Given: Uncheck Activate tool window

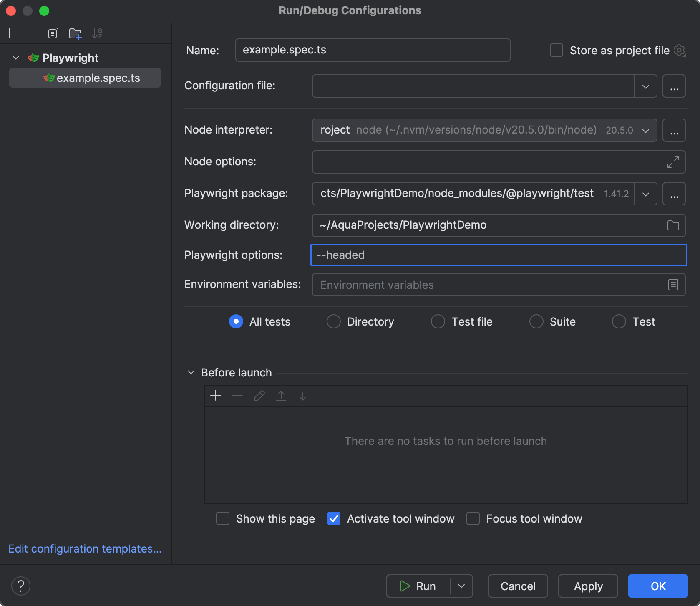Looking at the screenshot, I should click(334, 518).
